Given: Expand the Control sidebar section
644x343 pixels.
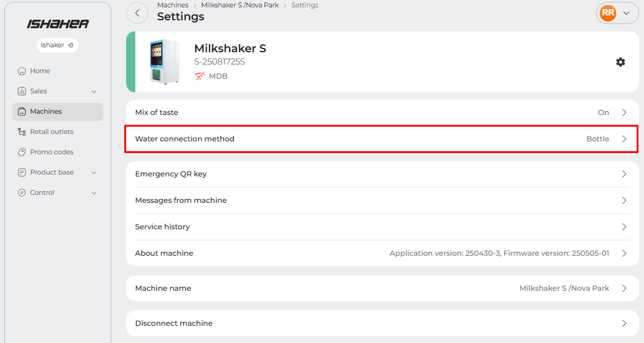Looking at the screenshot, I should point(94,192).
